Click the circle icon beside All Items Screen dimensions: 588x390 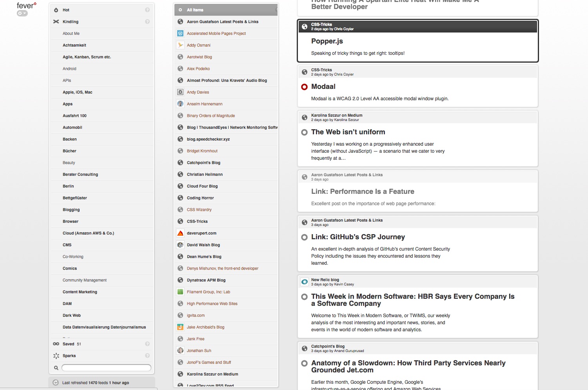click(180, 10)
